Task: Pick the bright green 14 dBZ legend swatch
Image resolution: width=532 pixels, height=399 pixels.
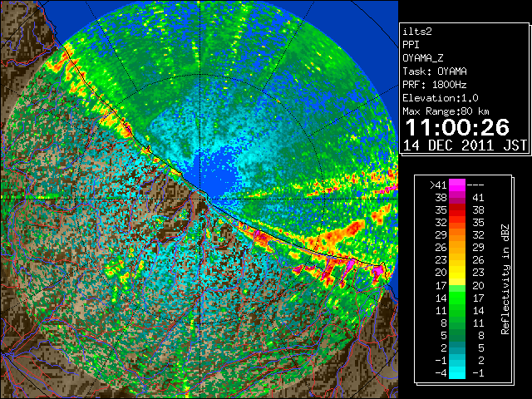Action: tap(457, 298)
